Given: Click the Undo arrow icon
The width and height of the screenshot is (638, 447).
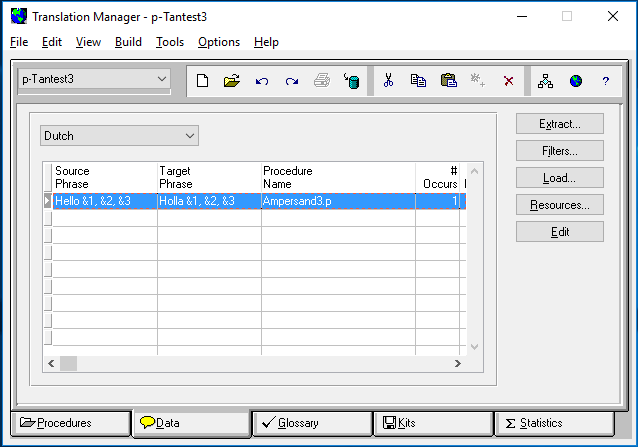Looking at the screenshot, I should point(262,81).
